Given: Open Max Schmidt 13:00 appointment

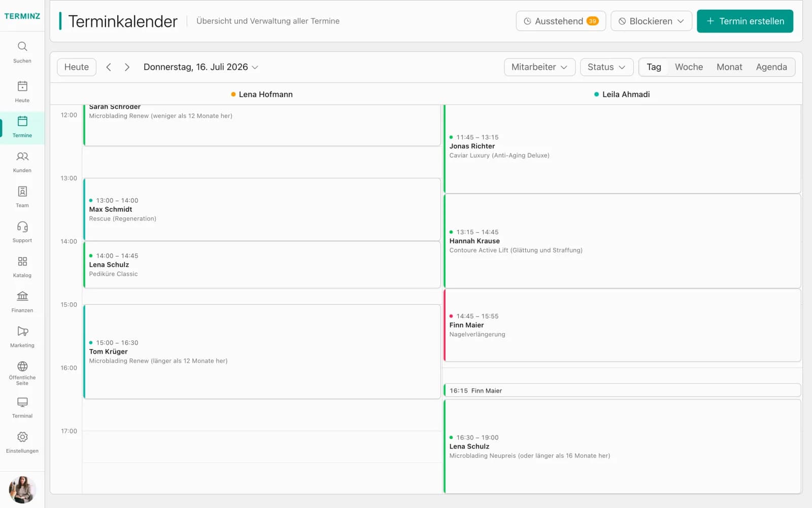Looking at the screenshot, I should click(x=262, y=209).
